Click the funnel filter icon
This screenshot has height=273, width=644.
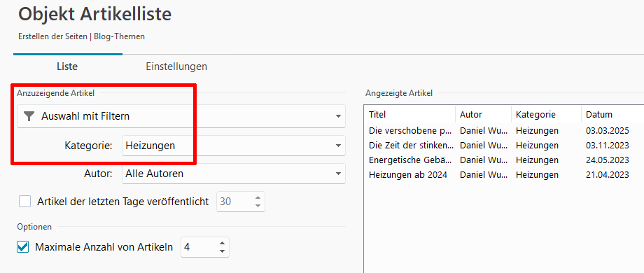pos(28,116)
